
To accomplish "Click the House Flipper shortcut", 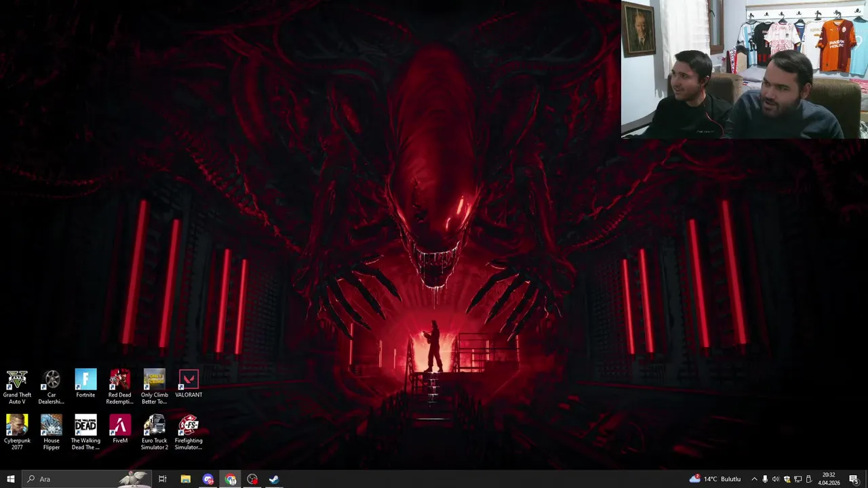I will coord(52,432).
